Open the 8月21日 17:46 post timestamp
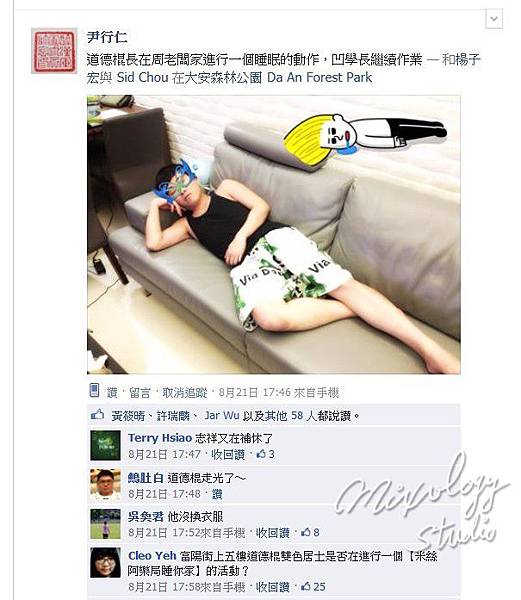Viewport: 521px width, 600px height. click(255, 393)
